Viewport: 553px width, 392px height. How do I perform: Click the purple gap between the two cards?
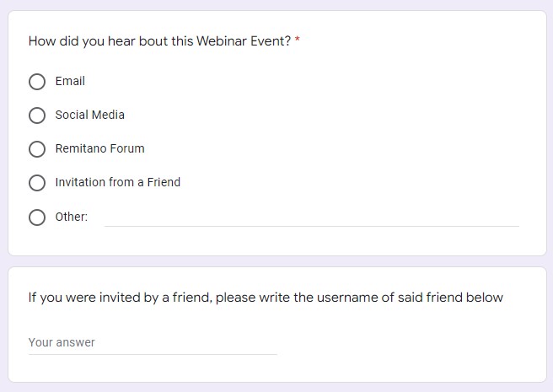pos(277,261)
